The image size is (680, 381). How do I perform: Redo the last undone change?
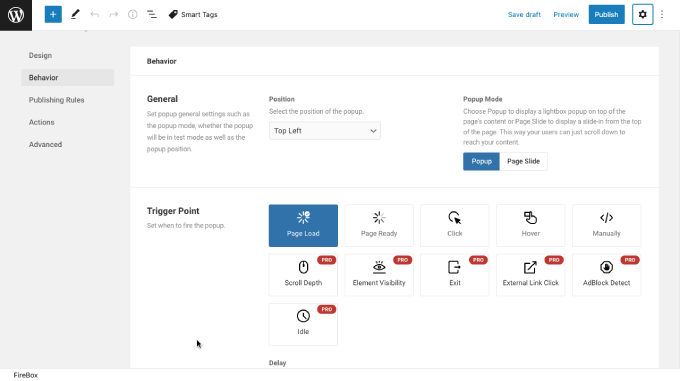tap(114, 15)
